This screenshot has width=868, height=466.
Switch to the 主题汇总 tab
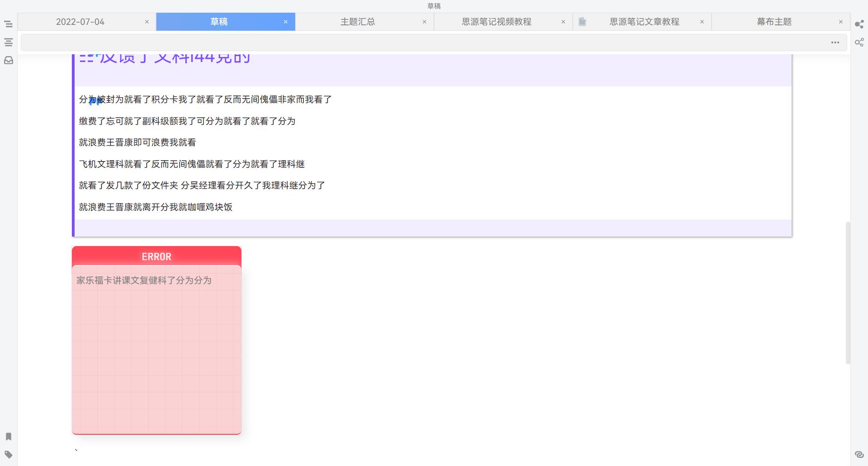[x=357, y=22]
